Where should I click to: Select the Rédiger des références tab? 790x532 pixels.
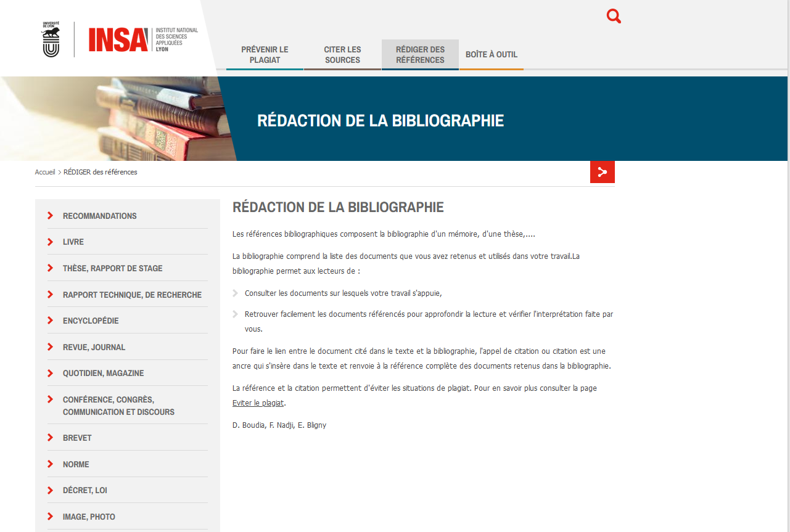(420, 55)
